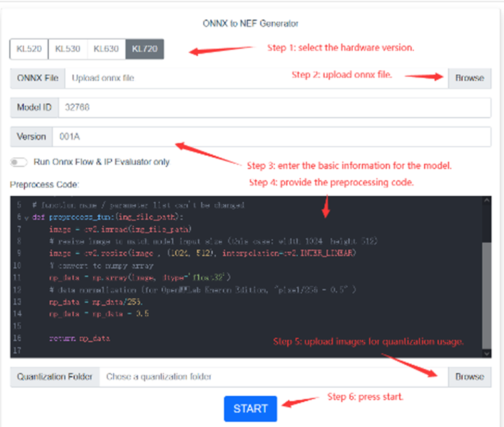This screenshot has width=504, height=427.
Task: Browse for the quantization folder
Action: [470, 377]
